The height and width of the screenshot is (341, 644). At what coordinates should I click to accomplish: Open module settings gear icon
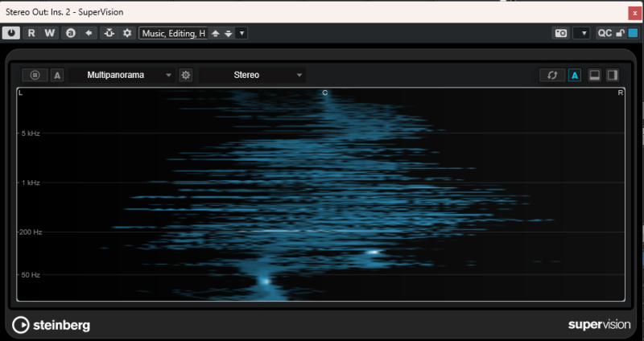(186, 75)
